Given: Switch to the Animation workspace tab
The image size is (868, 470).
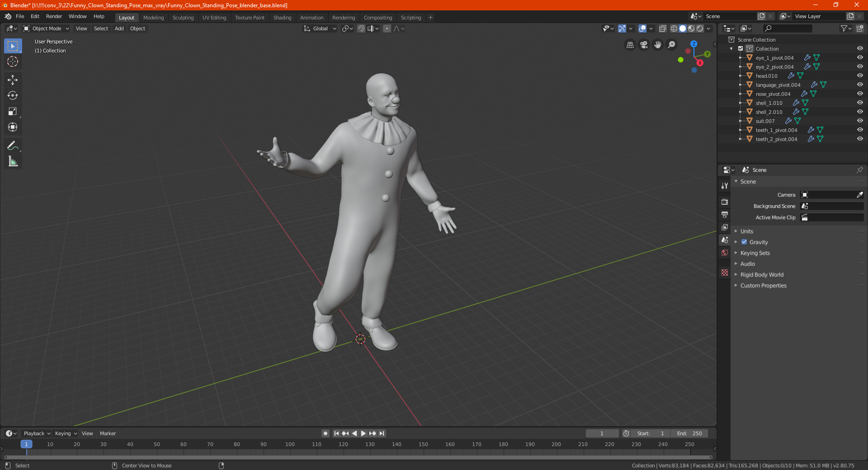Looking at the screenshot, I should click(311, 18).
